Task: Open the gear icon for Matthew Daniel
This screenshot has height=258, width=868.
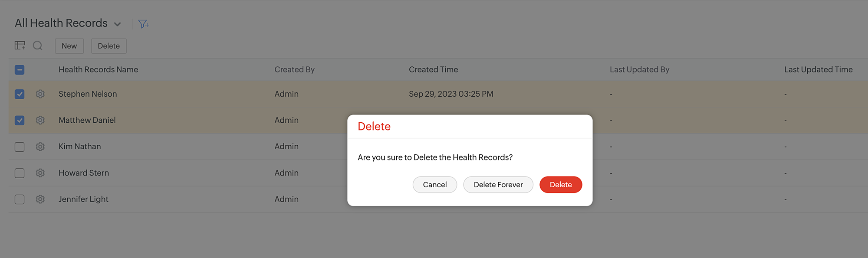Action: (40, 120)
